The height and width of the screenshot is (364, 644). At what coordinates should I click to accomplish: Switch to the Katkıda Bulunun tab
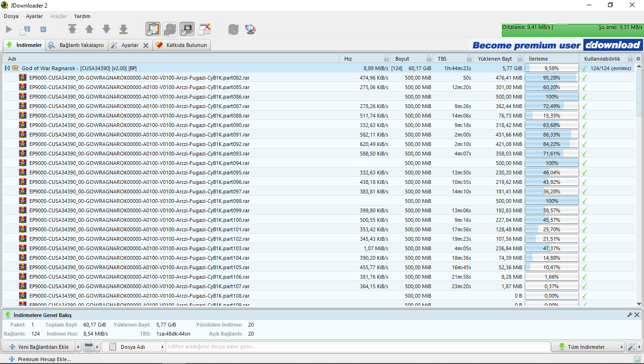(182, 45)
